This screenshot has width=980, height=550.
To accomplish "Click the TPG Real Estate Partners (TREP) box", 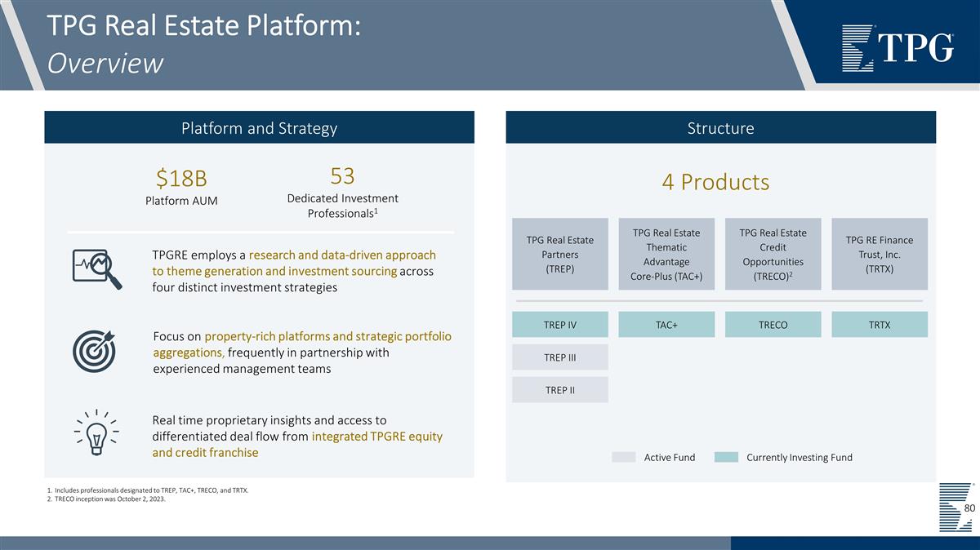I will (560, 254).
